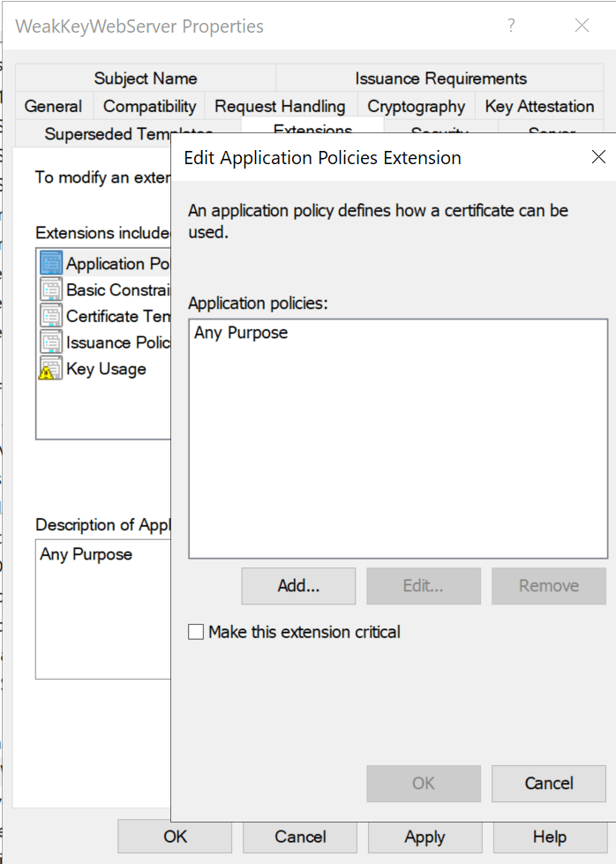Click the Certificate Template extension icon
The height and width of the screenshot is (864, 616).
click(51, 316)
